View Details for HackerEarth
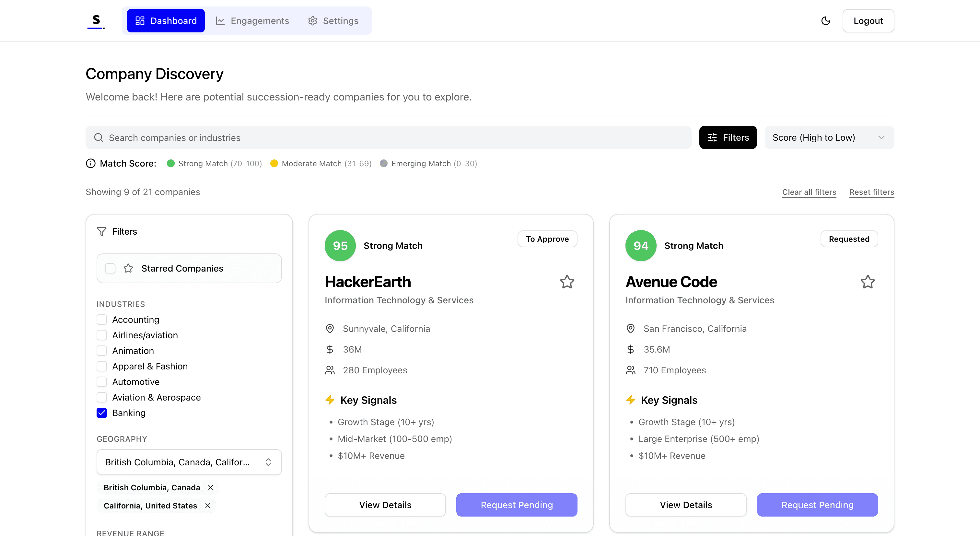This screenshot has height=536, width=980. 385,505
